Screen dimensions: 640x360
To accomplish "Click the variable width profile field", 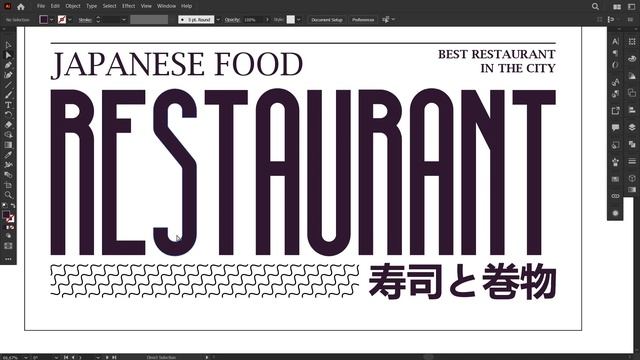I will point(149,20).
